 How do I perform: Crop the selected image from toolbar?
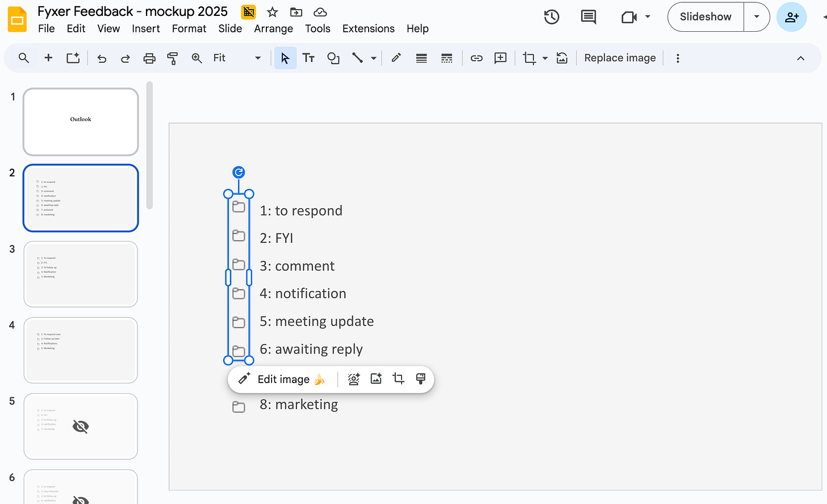point(529,58)
